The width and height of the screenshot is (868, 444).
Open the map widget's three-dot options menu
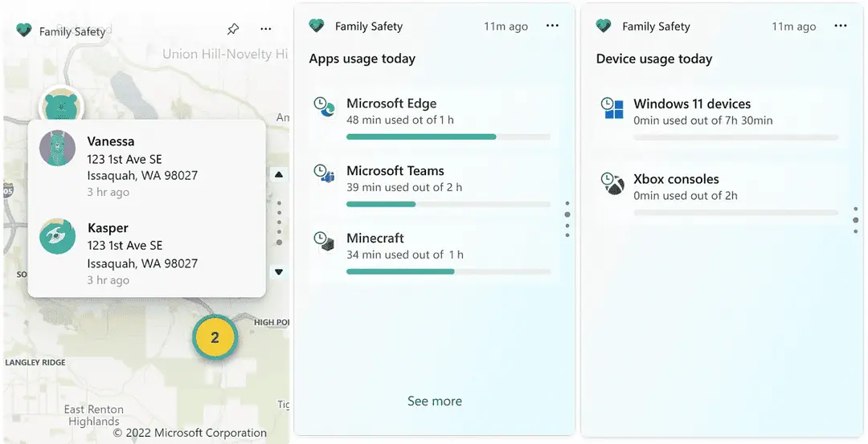266,29
